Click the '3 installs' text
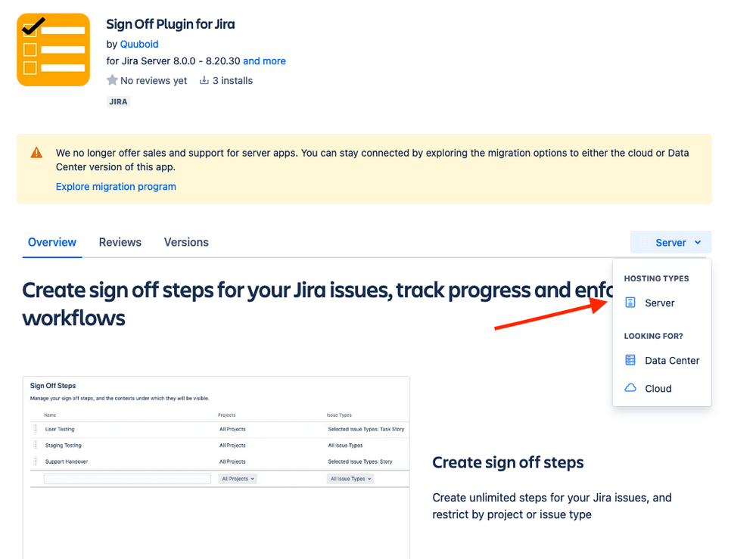The image size is (756, 559). click(x=232, y=80)
